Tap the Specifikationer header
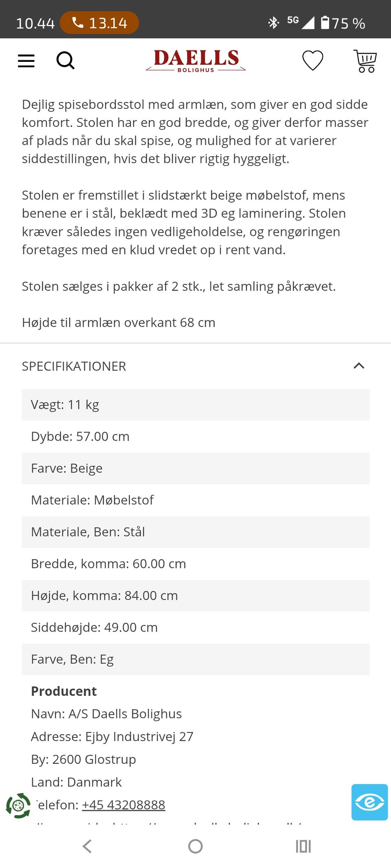Image resolution: width=391 pixels, height=868 pixels. coord(74,366)
